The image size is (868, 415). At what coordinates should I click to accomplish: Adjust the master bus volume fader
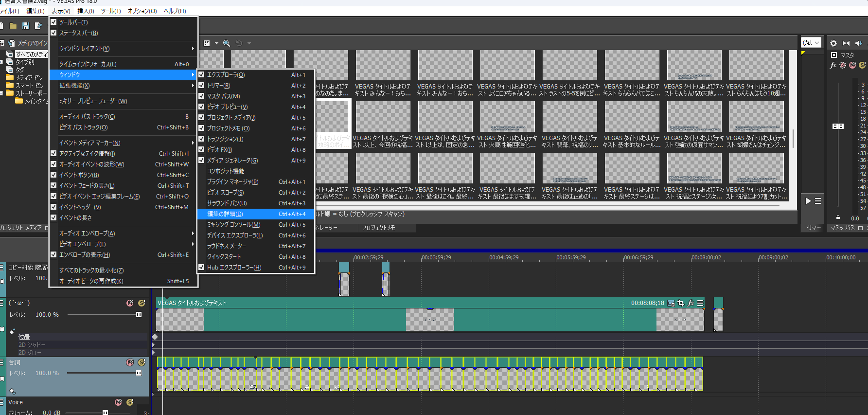tap(838, 126)
